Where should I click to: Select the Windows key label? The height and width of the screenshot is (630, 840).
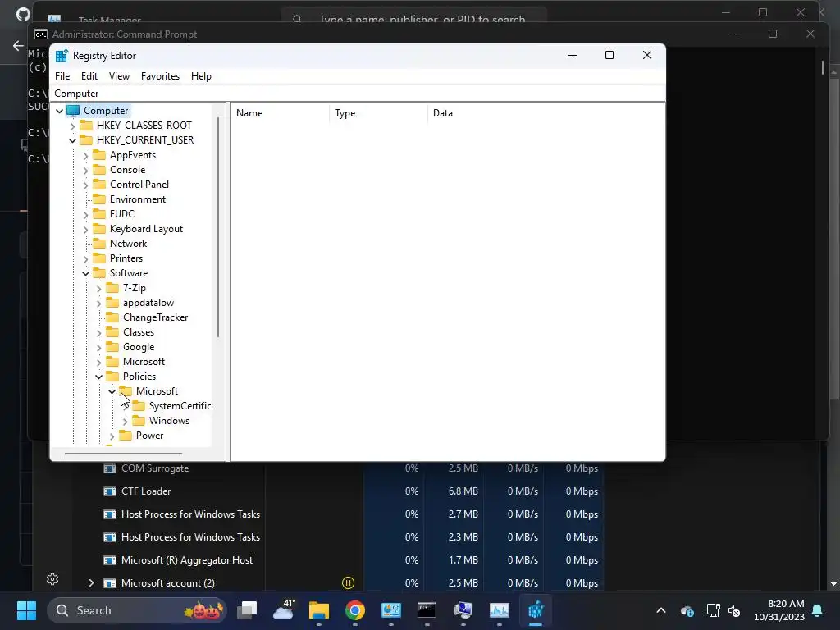tap(169, 421)
